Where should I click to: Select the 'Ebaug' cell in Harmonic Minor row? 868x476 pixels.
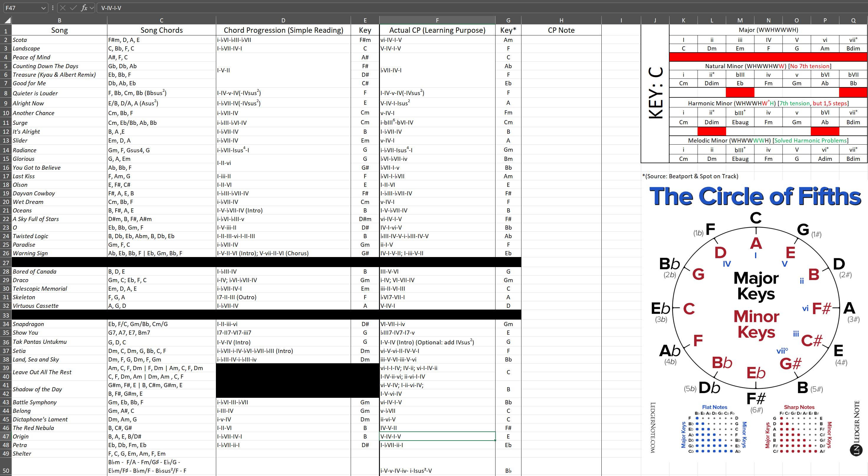pos(740,122)
